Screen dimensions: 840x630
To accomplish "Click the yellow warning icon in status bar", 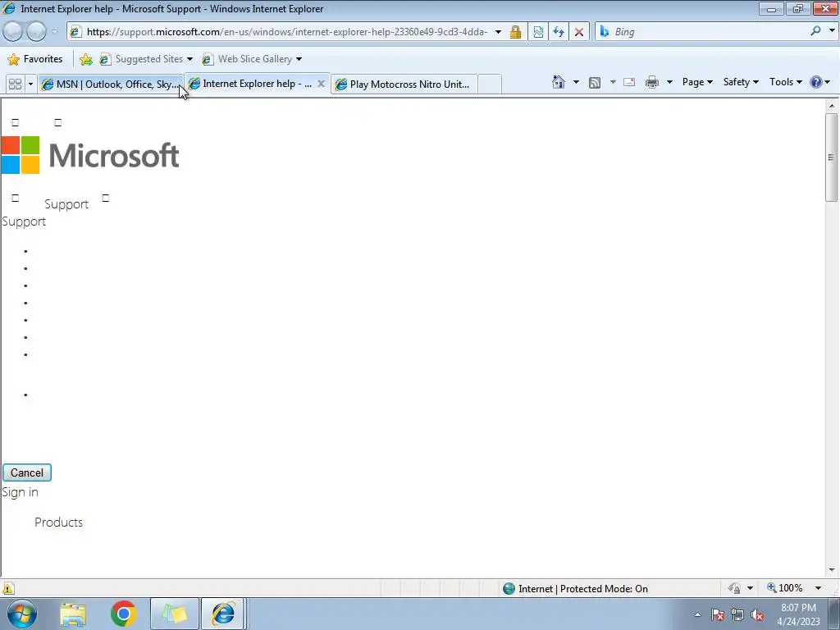I will [x=8, y=589].
